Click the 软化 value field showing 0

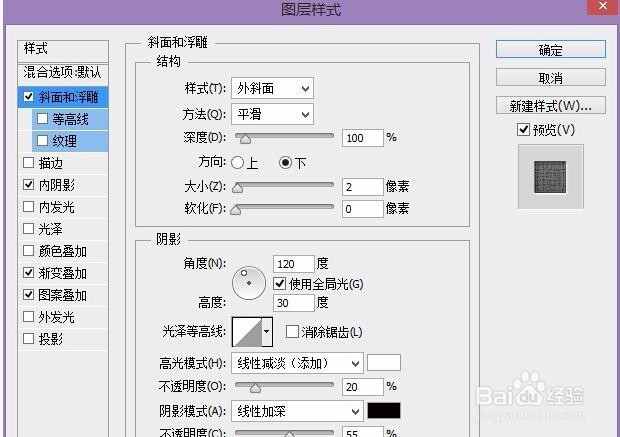coord(363,208)
